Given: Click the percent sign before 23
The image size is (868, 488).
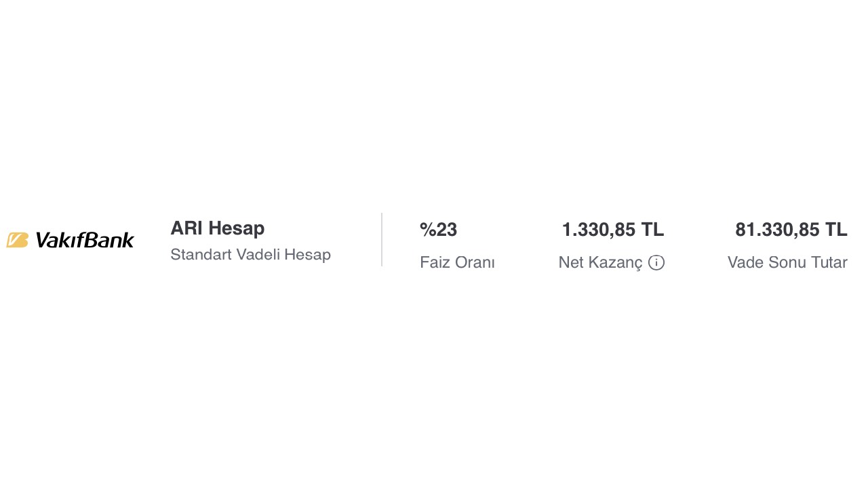Looking at the screenshot, I should [427, 230].
